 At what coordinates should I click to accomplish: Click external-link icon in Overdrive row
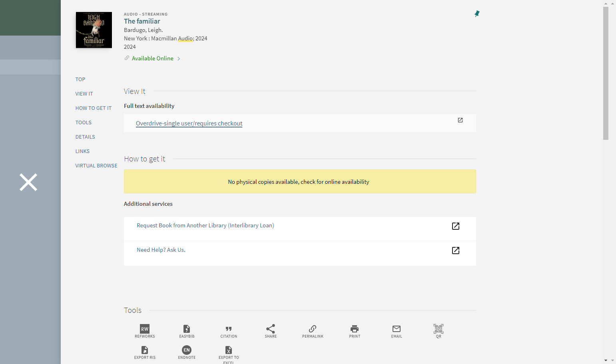[460, 120]
